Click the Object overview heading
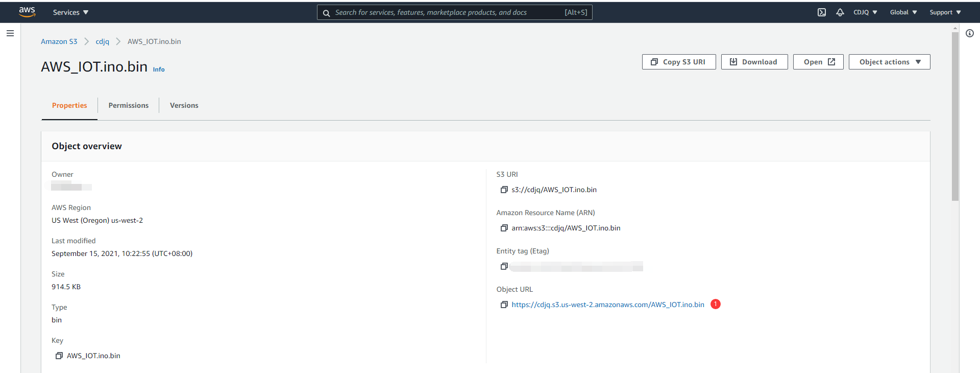This screenshot has width=980, height=373. tap(87, 146)
